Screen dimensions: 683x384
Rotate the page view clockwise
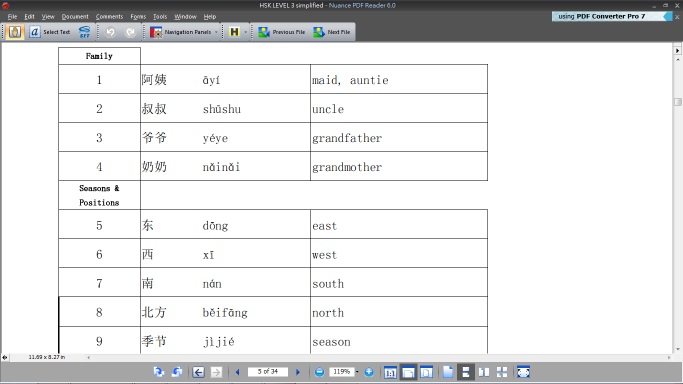pos(159,372)
